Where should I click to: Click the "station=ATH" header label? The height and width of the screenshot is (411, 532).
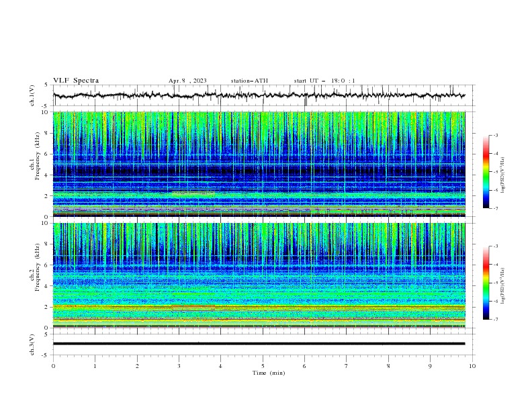[x=249, y=81]
